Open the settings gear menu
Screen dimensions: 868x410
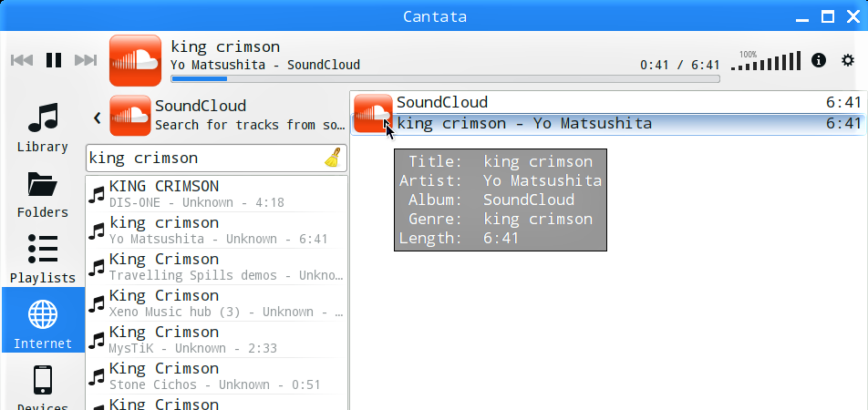(848, 60)
